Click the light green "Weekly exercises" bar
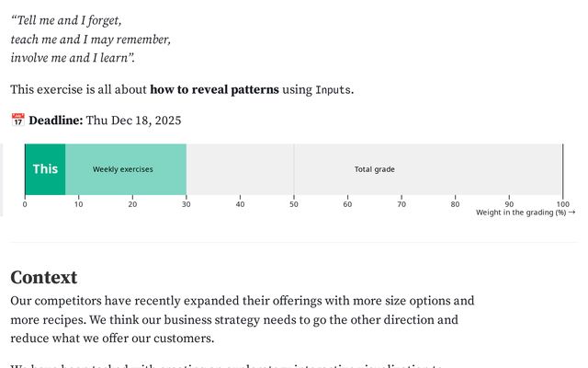Screen dimensions: 588x368 [x=125, y=169]
